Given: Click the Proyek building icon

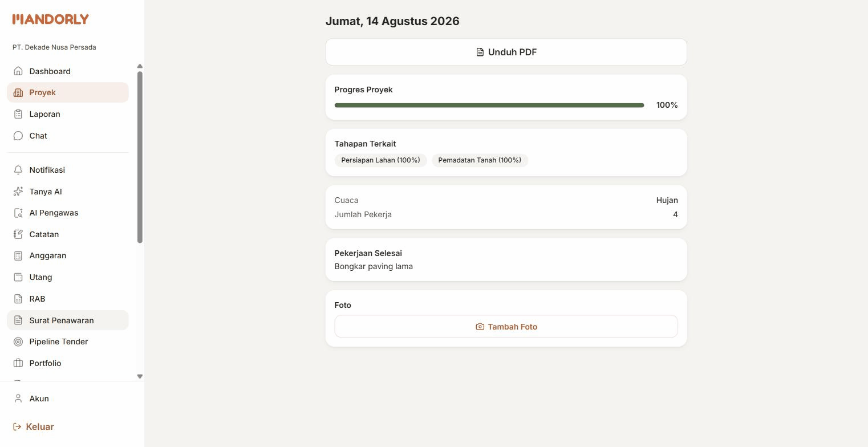Looking at the screenshot, I should (x=18, y=92).
